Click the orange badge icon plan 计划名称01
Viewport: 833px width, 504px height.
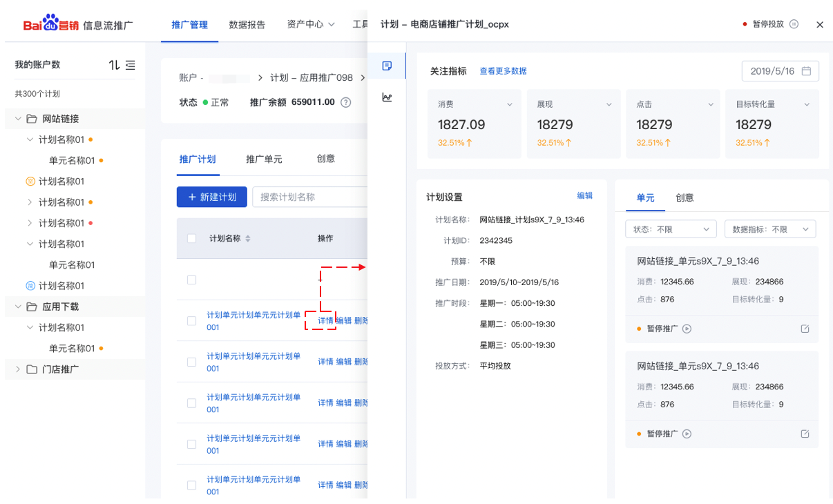[30, 182]
